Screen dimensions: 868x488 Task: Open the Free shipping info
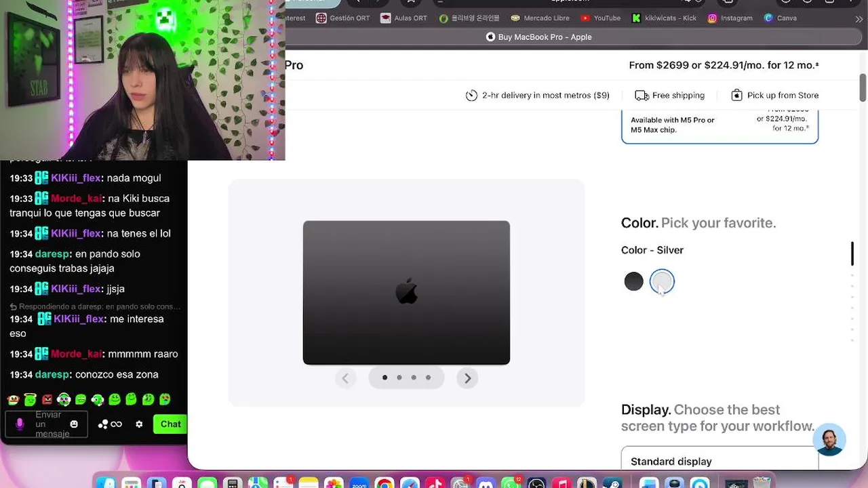click(670, 96)
